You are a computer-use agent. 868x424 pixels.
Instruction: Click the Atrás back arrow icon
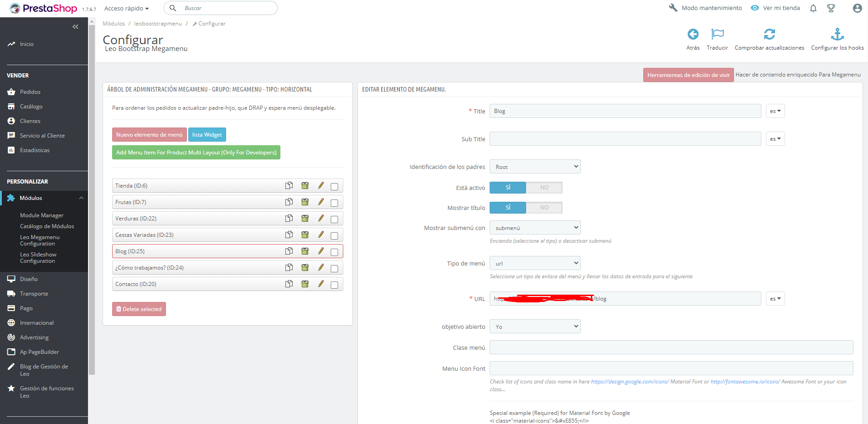693,34
